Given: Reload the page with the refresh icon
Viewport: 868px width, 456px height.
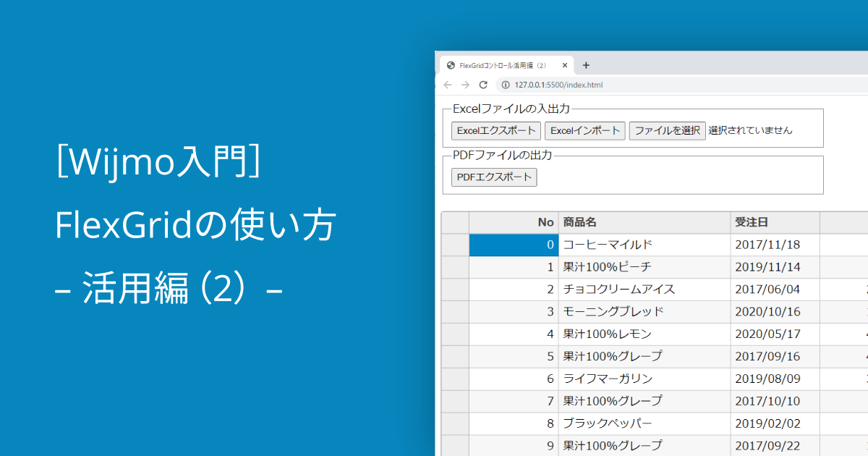Looking at the screenshot, I should click(483, 85).
